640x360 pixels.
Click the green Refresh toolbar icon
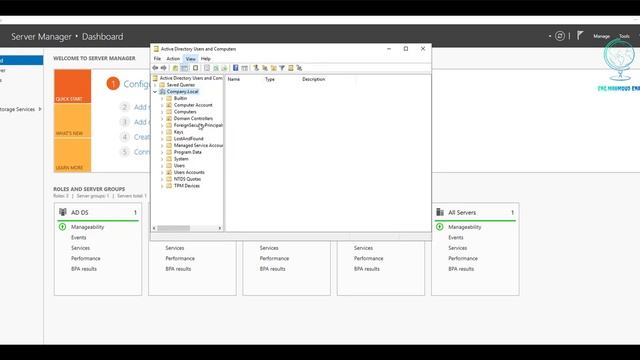(x=216, y=68)
